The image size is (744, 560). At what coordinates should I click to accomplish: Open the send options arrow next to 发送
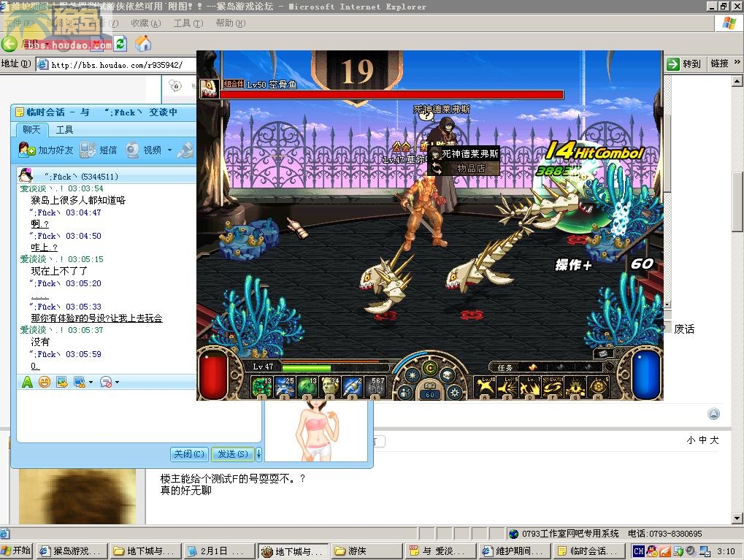click(x=258, y=454)
